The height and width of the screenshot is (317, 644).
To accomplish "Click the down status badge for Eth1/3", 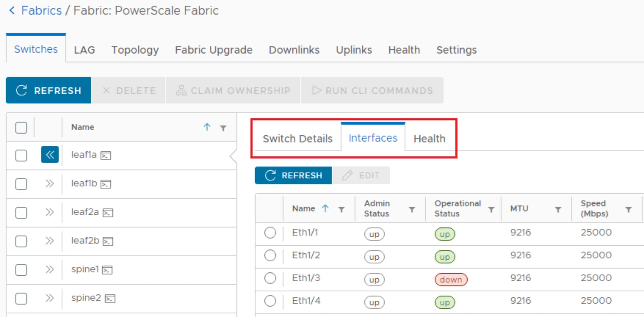I will click(451, 279).
